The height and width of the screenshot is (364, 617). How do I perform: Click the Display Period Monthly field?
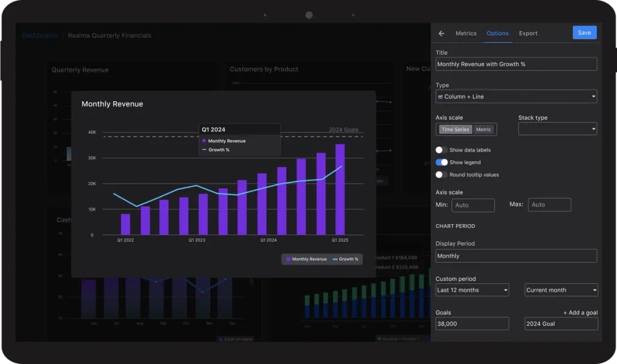516,256
